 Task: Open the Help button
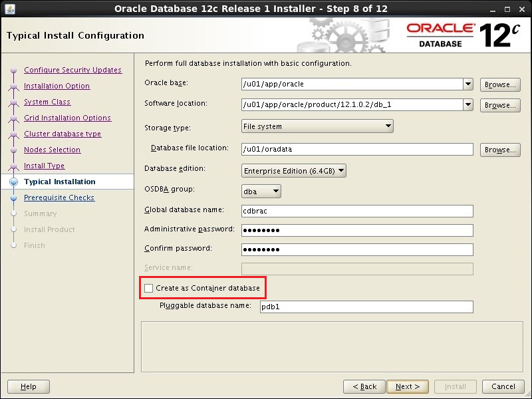coord(29,386)
